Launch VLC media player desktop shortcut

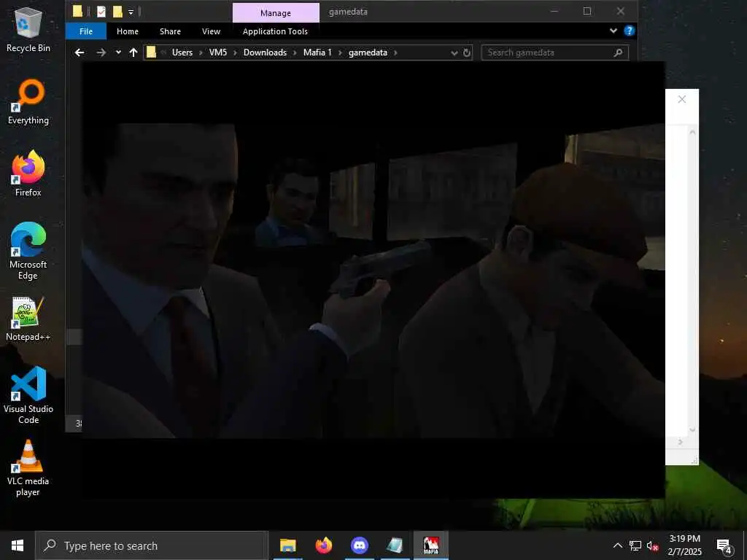coord(28,469)
